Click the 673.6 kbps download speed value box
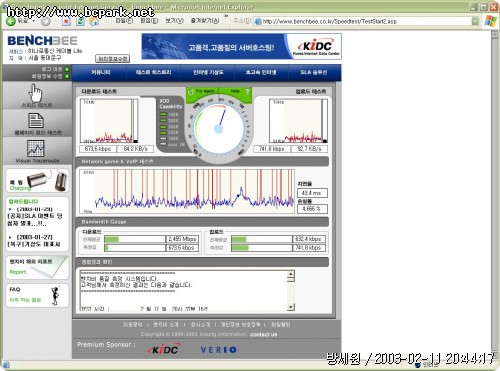 [98, 149]
